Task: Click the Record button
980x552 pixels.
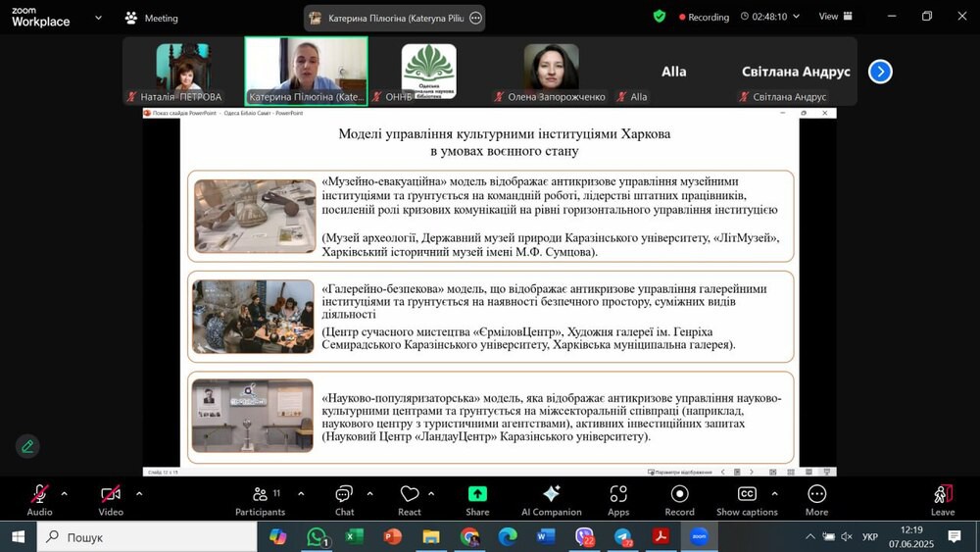Action: tap(679, 498)
